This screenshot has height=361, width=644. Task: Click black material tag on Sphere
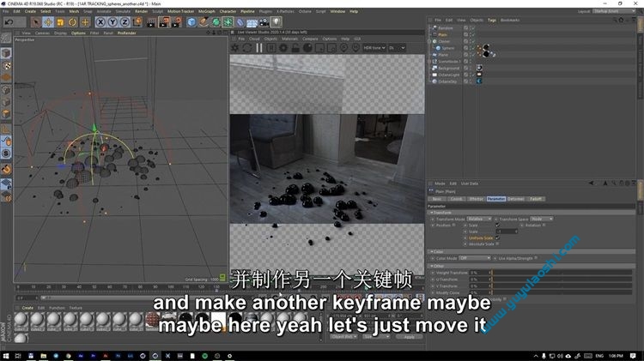(x=486, y=47)
